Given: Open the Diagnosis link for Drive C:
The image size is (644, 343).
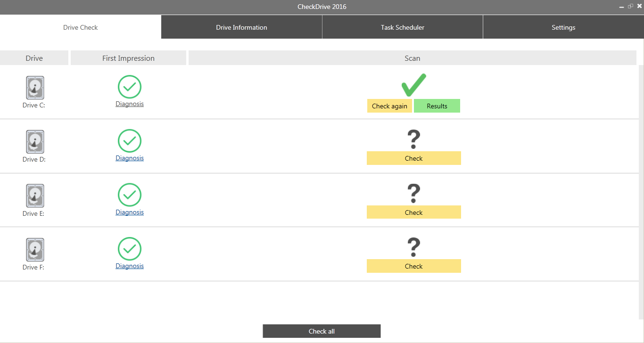Looking at the screenshot, I should pyautogui.click(x=130, y=104).
